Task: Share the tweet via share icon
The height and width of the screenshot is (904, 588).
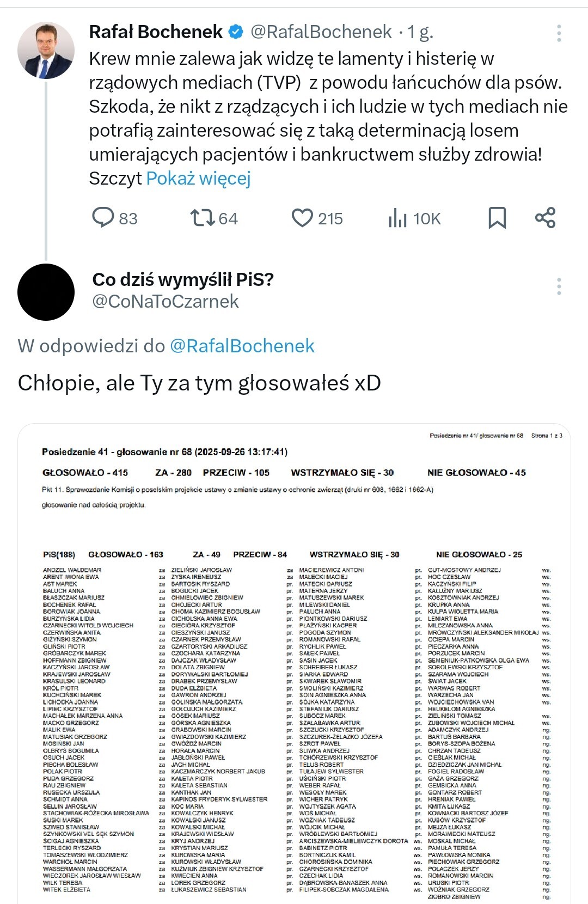Action: (x=545, y=218)
